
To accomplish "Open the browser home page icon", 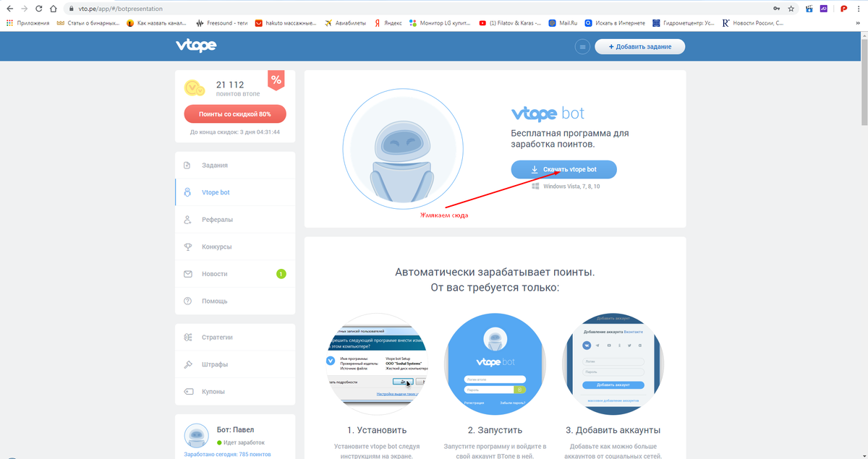I will click(x=54, y=9).
